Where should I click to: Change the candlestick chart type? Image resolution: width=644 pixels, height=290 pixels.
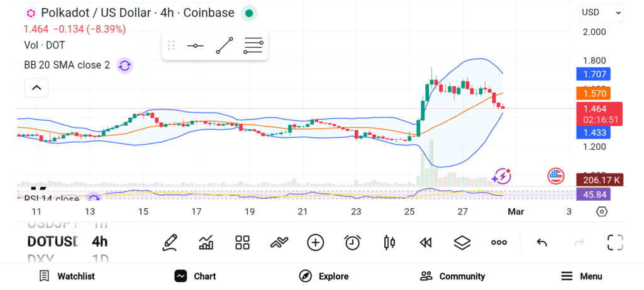pyautogui.click(x=389, y=242)
